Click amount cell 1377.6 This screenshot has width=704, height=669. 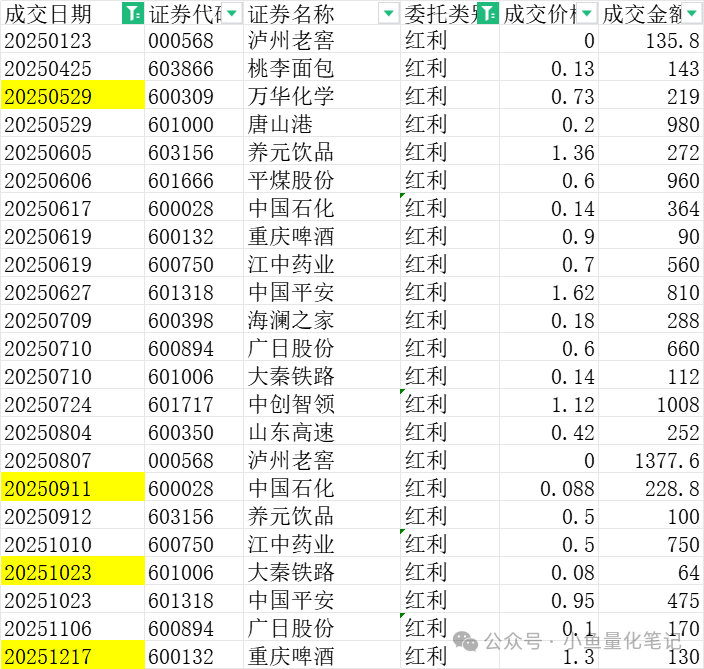[651, 459]
